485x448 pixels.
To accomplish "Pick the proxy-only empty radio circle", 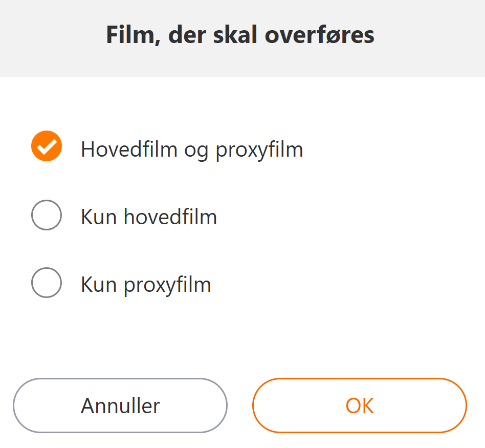I will pos(47,283).
